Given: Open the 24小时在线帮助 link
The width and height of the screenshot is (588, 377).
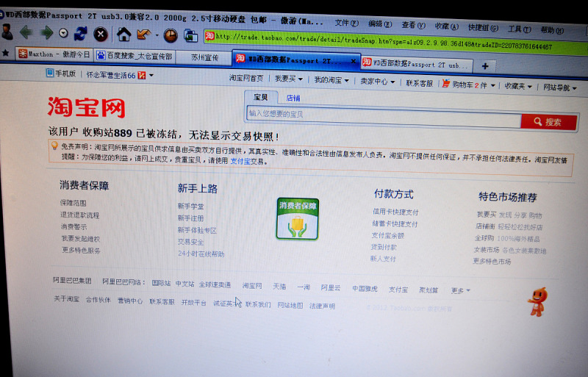Looking at the screenshot, I should pos(201,254).
